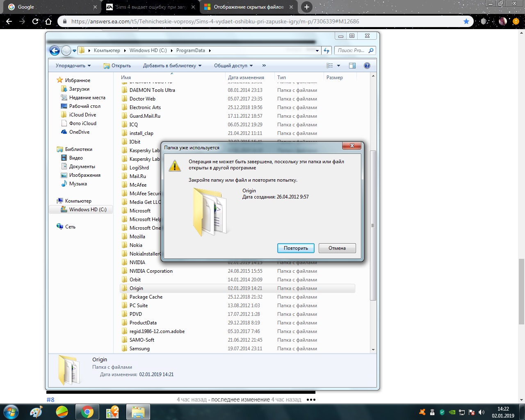Click the address bar URL field

[x=262, y=21]
